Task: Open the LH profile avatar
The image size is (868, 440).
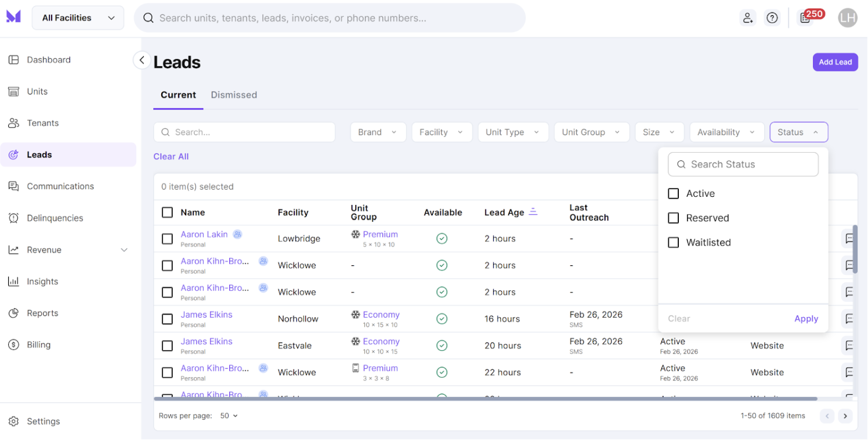Action: 848,17
